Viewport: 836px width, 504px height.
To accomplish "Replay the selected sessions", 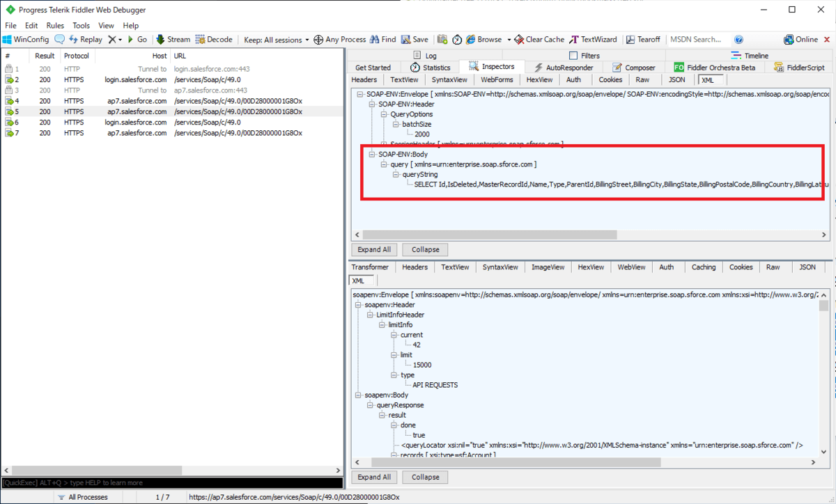I will click(86, 40).
